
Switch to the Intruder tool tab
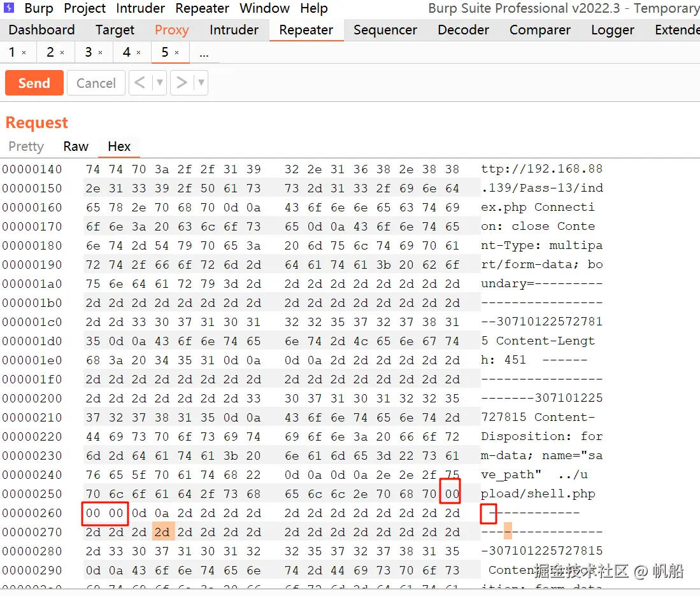[234, 30]
